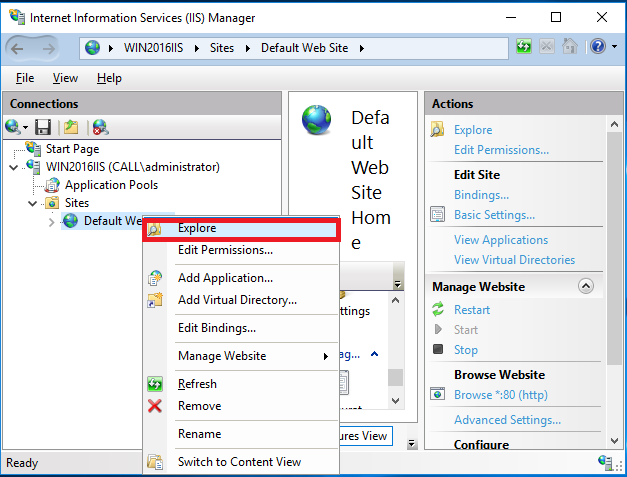Screen dimensions: 627x477
Task: Choose Edit Permissions... in context menu
Action: coord(241,250)
